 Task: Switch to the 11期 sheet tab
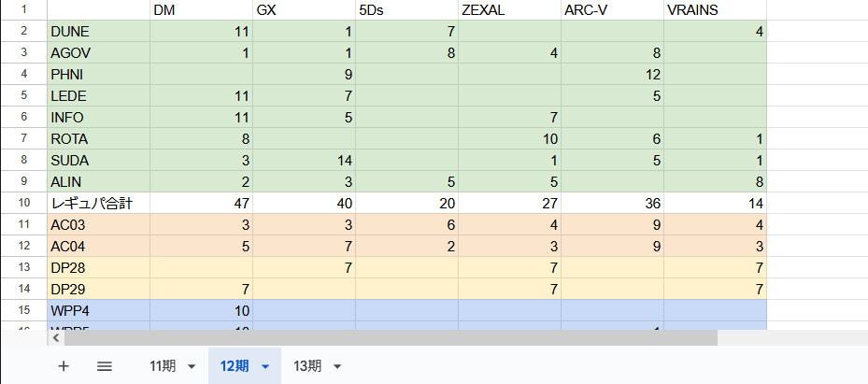pyautogui.click(x=162, y=366)
